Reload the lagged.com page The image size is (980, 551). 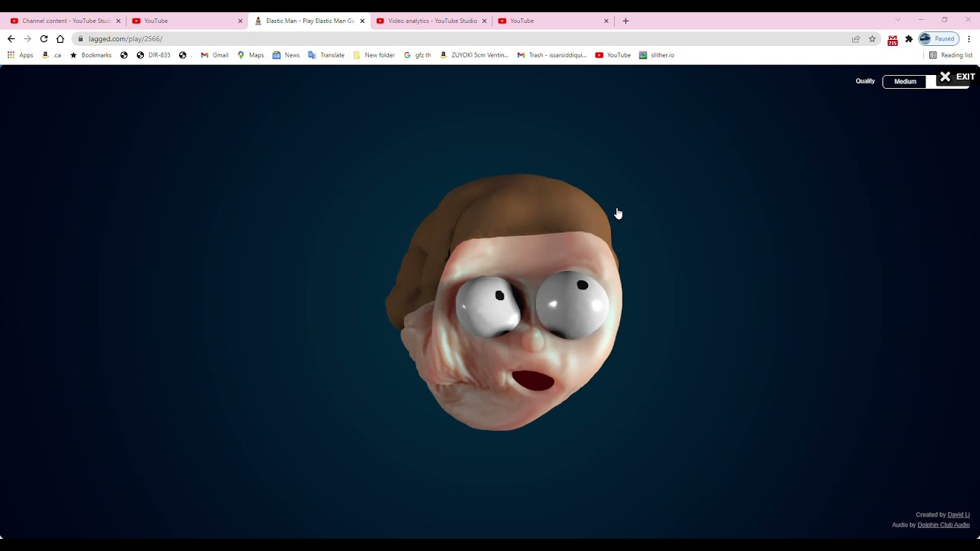click(44, 39)
